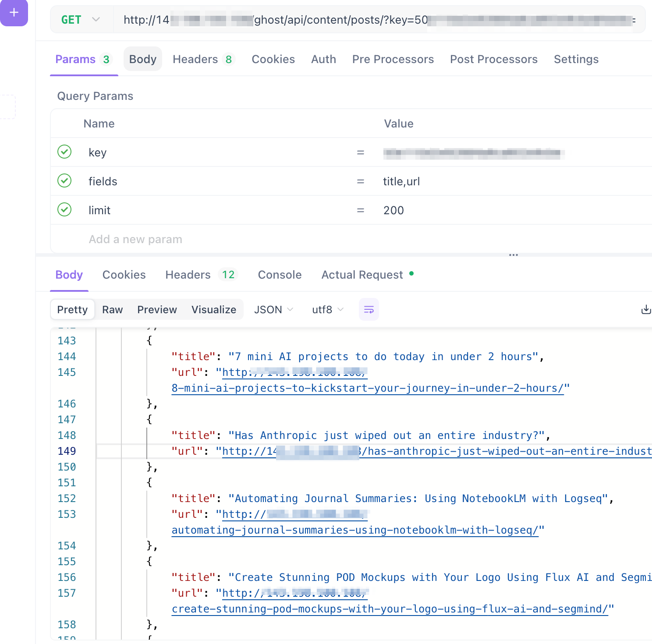
Task: Disable the "fields" query parameter
Action: pyautogui.click(x=64, y=181)
